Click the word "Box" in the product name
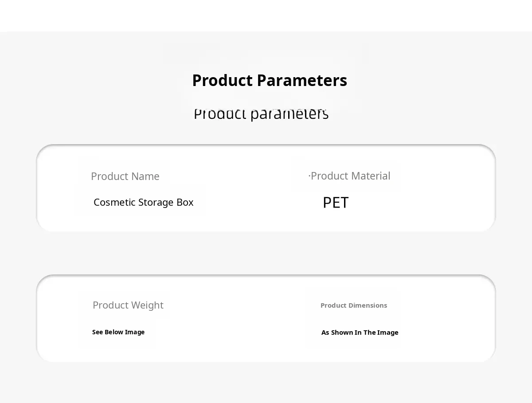The width and height of the screenshot is (532, 403). (185, 203)
